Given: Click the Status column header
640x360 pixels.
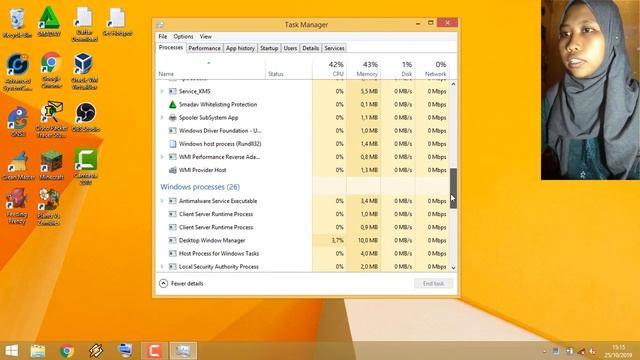Looking at the screenshot, I should [289, 69].
